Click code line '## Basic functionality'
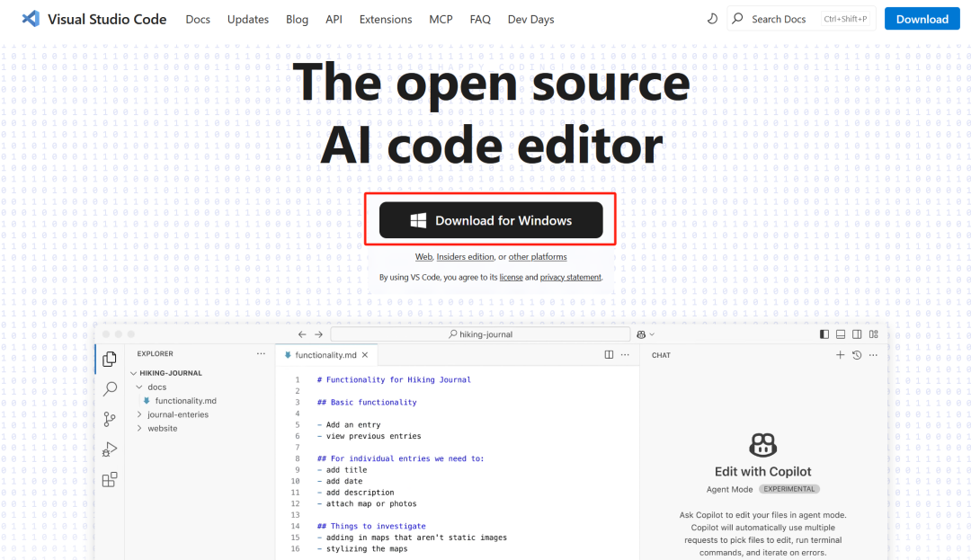 (x=367, y=402)
